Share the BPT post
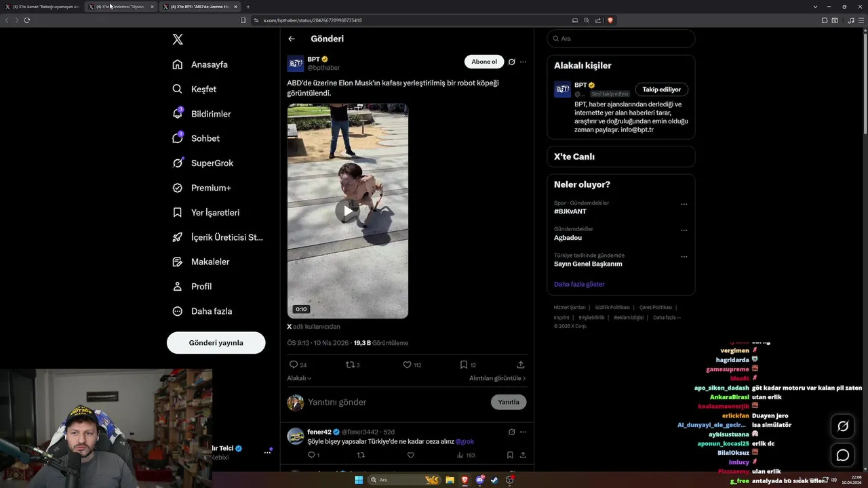The height and width of the screenshot is (488, 868). (521, 365)
